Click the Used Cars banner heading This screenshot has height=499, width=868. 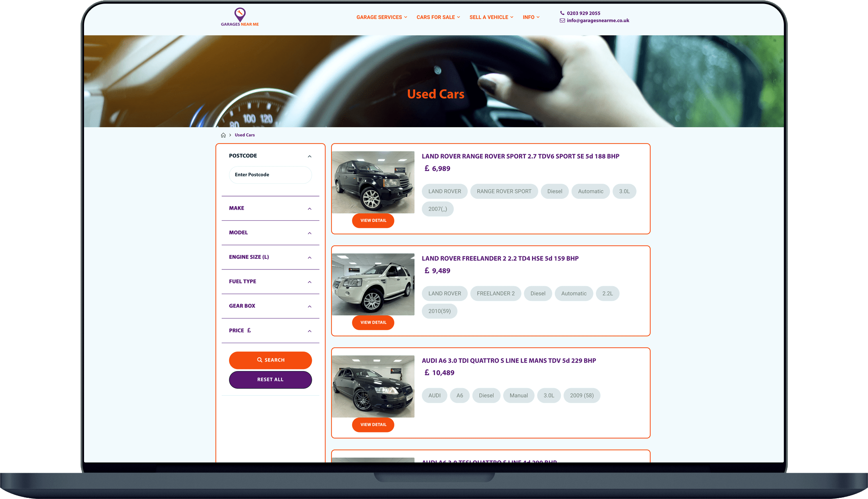coord(435,94)
